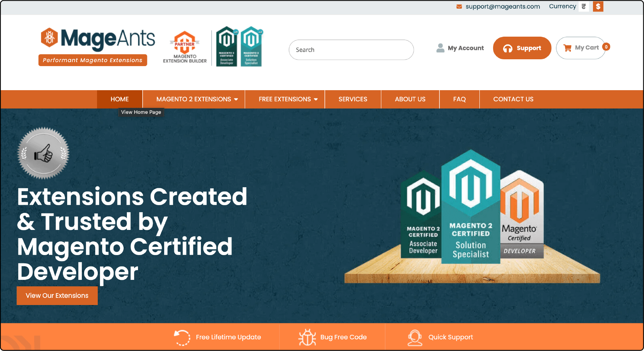
Task: Open the Magento 2 Extensions menu
Action: [194, 99]
